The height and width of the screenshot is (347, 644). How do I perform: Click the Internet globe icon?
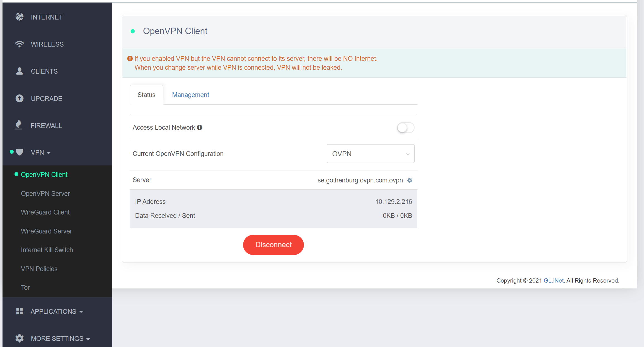pyautogui.click(x=20, y=17)
